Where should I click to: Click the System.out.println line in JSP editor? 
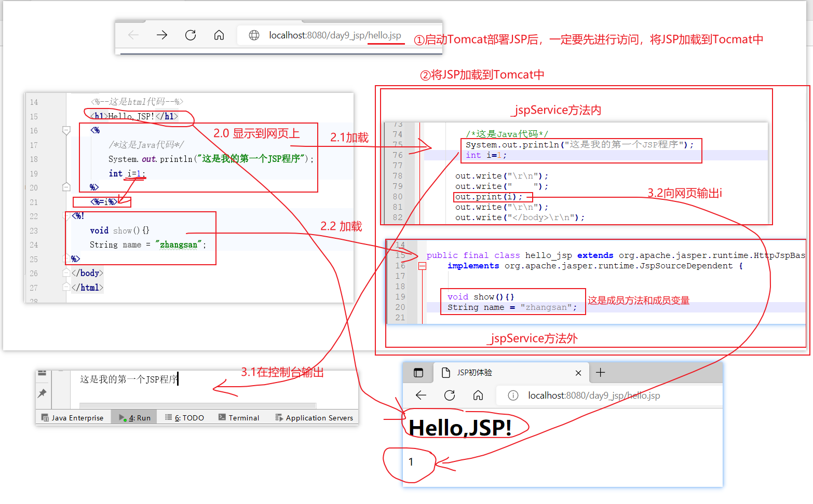point(211,159)
